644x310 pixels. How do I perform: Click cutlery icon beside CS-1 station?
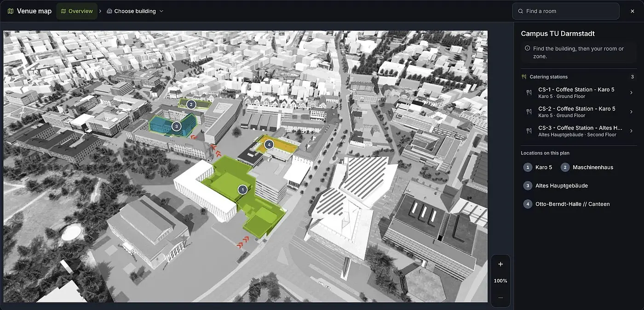(529, 93)
